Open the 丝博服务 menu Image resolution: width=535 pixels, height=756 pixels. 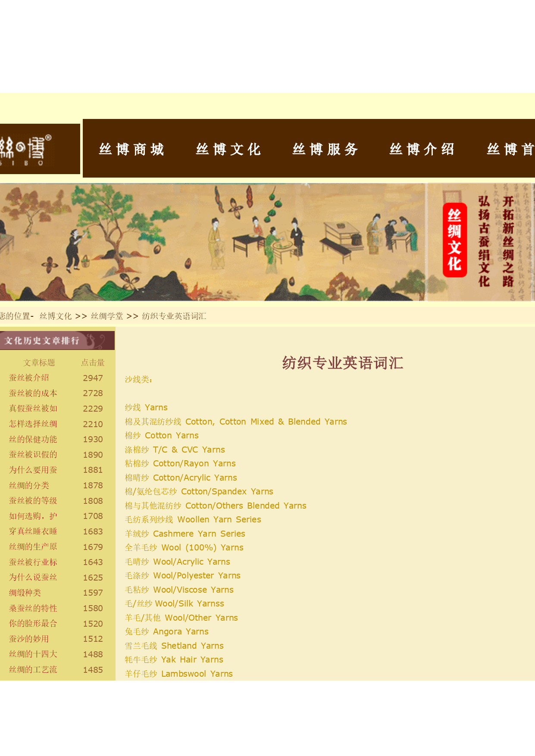click(325, 149)
